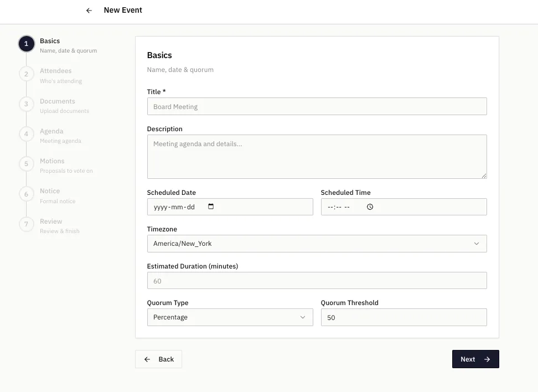538x392 pixels.
Task: Select step circle 1 for Basics
Action: point(26,43)
